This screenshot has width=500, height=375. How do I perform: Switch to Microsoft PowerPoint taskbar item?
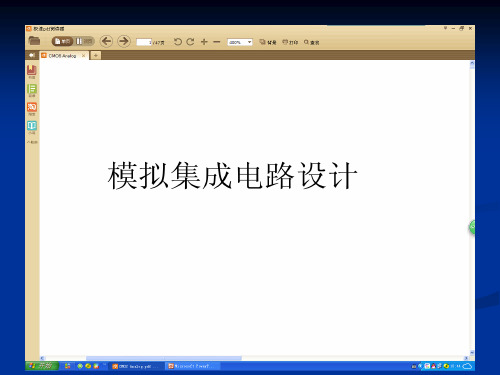point(193,366)
